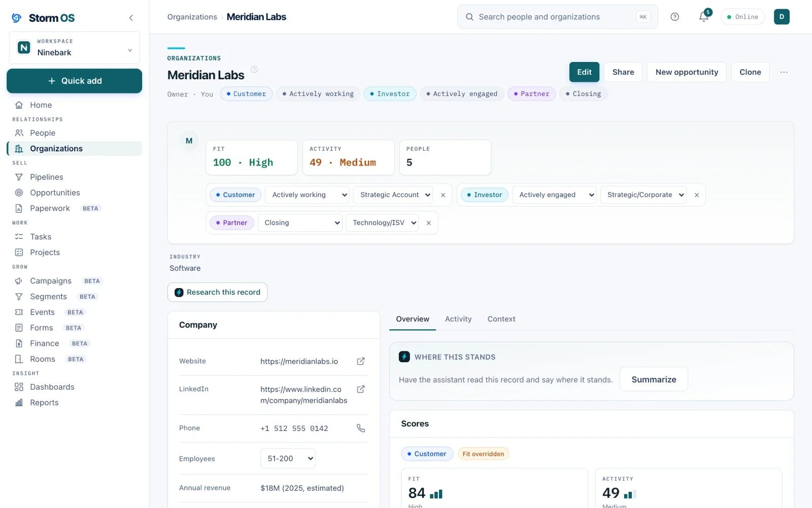Viewport: 812px width, 508px height.
Task: Click the Organizations breadcrumb link
Action: click(192, 17)
